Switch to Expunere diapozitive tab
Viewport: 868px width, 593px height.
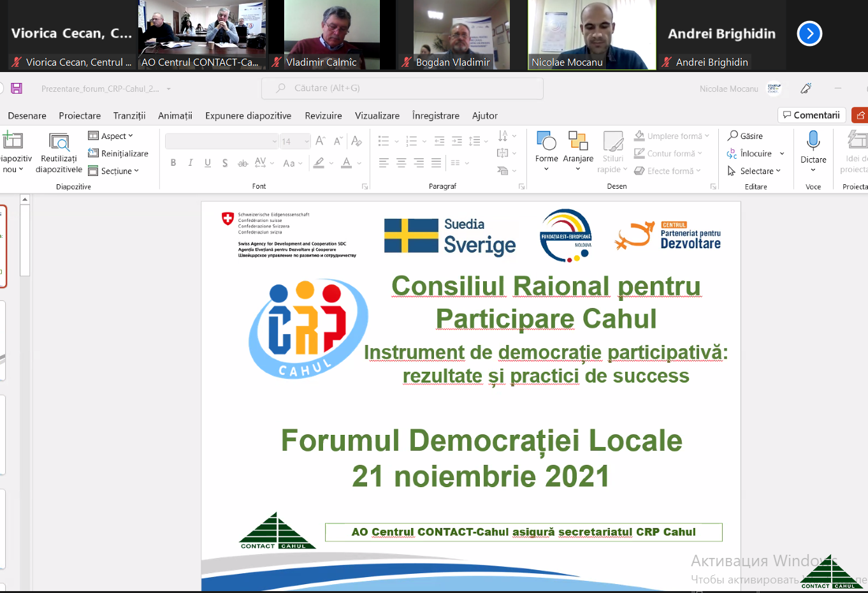tap(248, 115)
